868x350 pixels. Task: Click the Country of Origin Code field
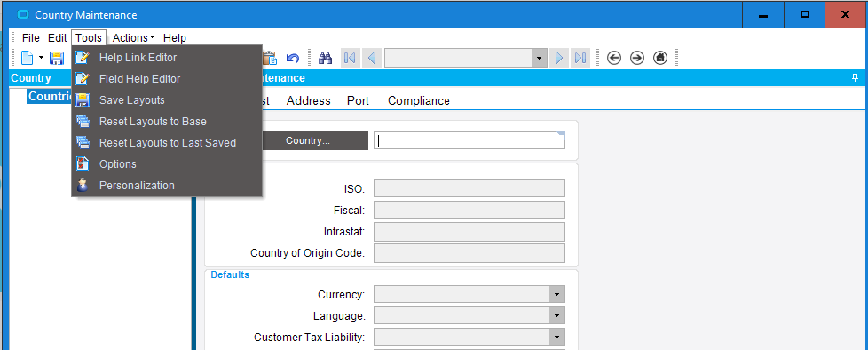pos(470,253)
